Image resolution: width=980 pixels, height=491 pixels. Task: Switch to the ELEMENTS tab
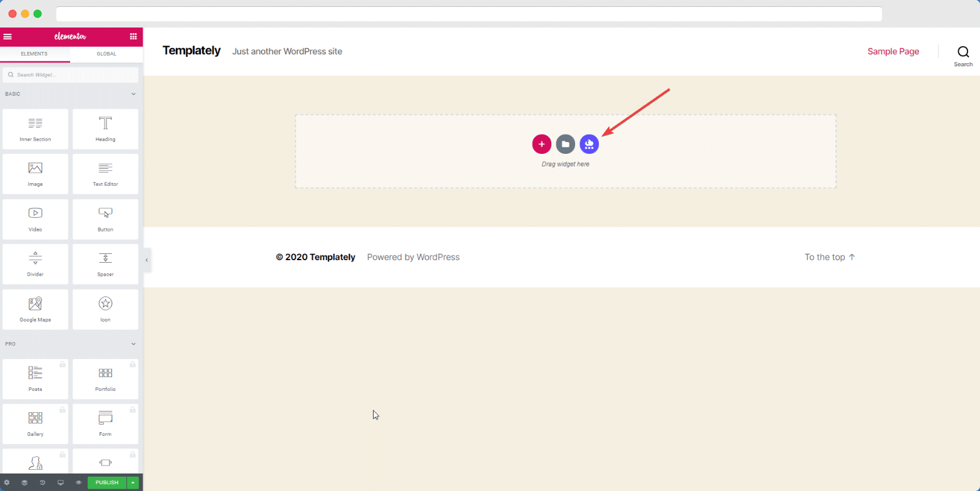(34, 54)
